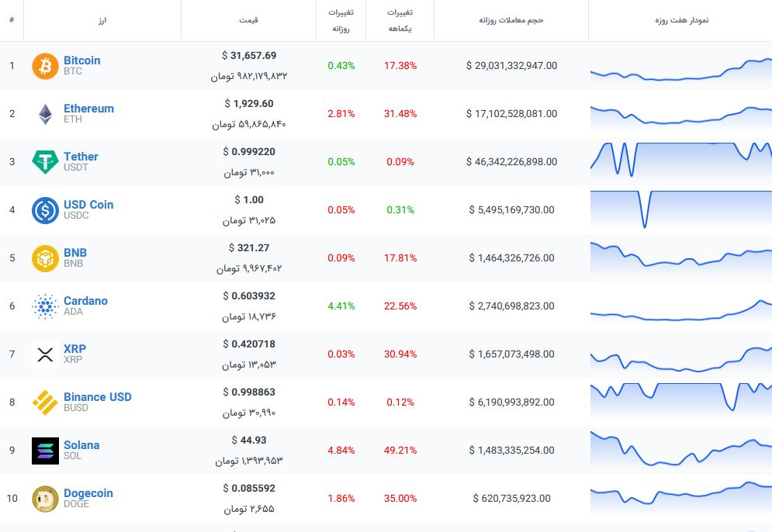Image resolution: width=772 pixels, height=532 pixels.
Task: Open the Cardano coin link
Action: point(85,301)
